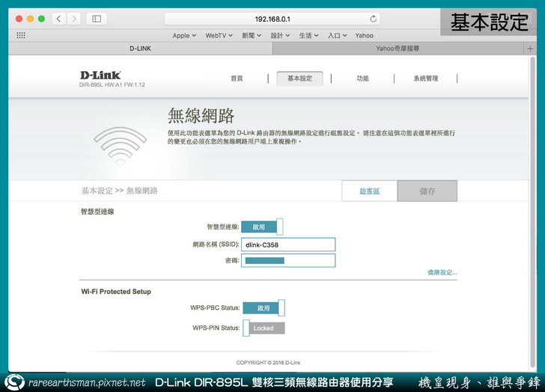Expand the Apple bookmarks dropdown
This screenshot has height=392, width=545.
click(184, 35)
